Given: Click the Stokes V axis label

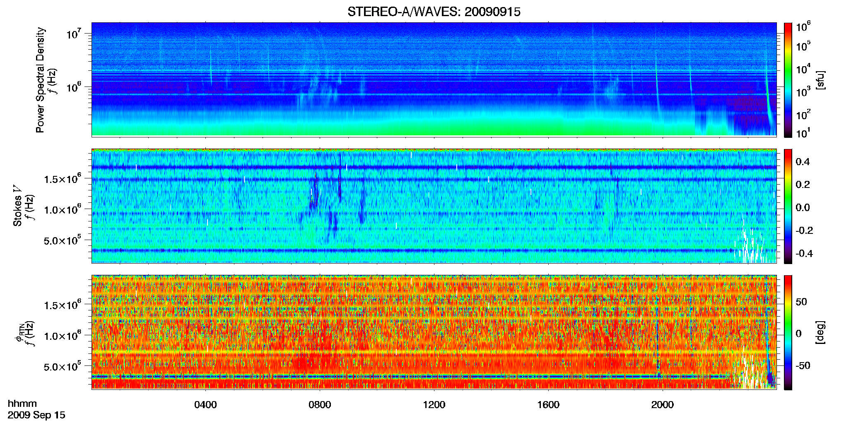Looking at the screenshot, I should tap(18, 206).
